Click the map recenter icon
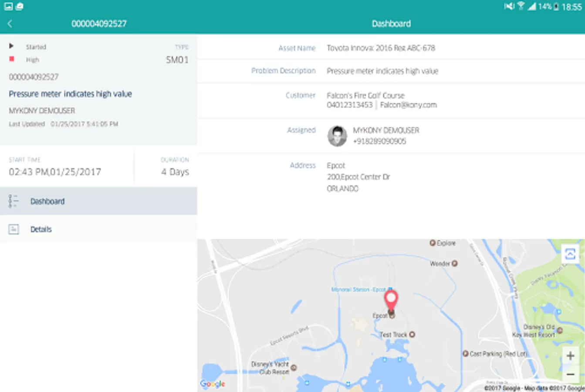The image size is (585, 392). click(x=570, y=253)
